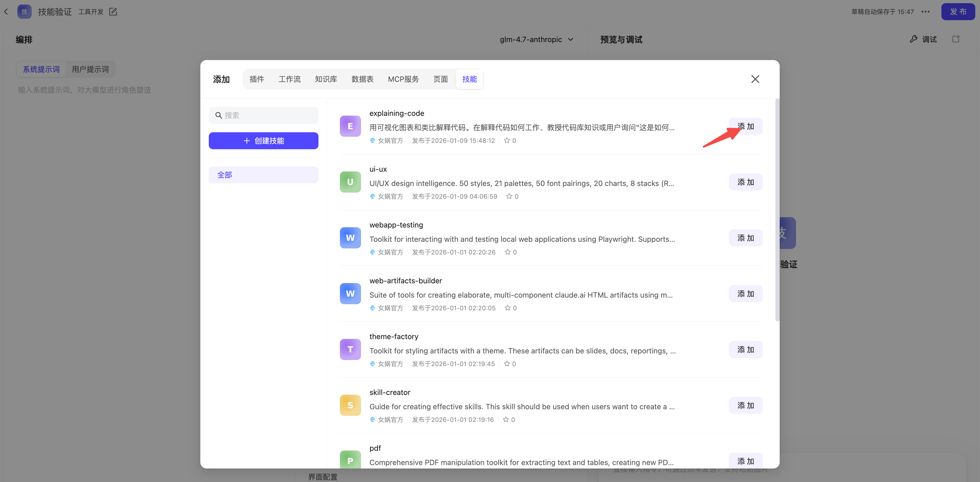Open the three-dots more options menu

coord(925,12)
